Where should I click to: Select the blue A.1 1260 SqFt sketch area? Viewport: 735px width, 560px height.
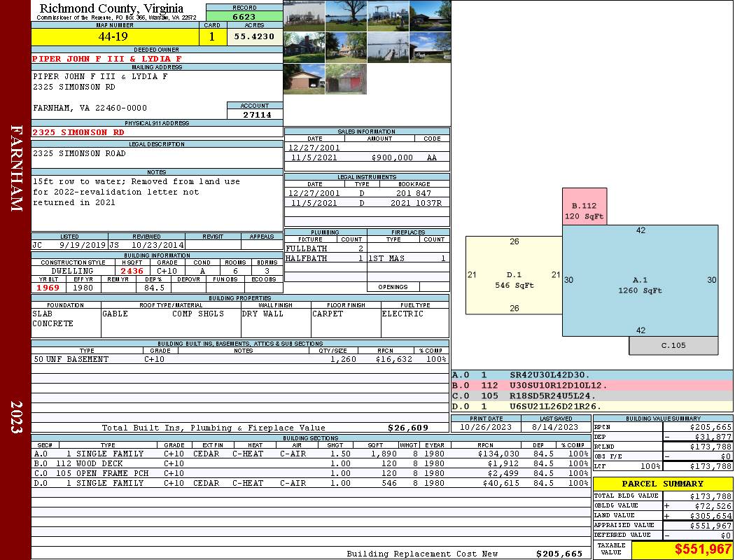point(640,281)
